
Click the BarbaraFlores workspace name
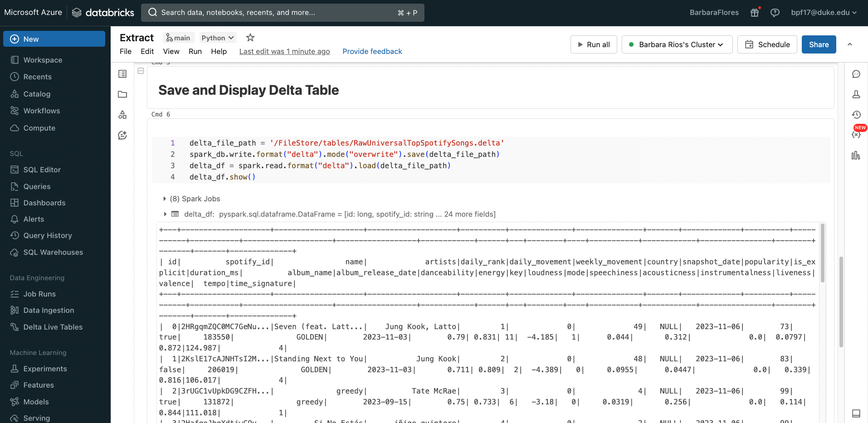click(714, 13)
